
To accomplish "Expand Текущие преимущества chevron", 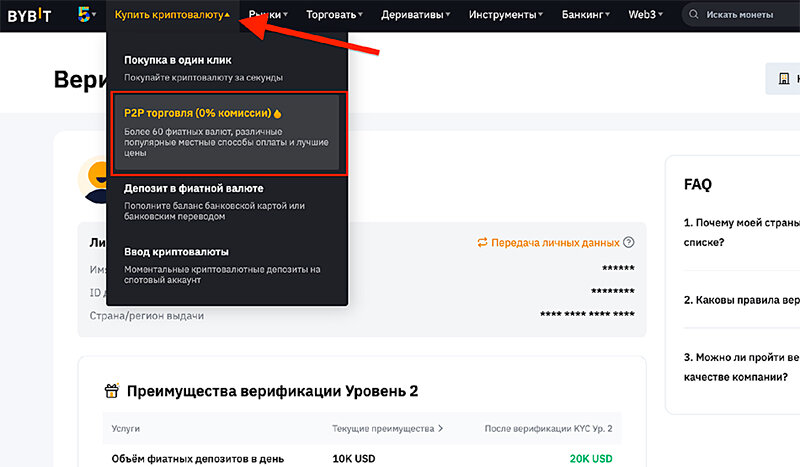I will (440, 428).
